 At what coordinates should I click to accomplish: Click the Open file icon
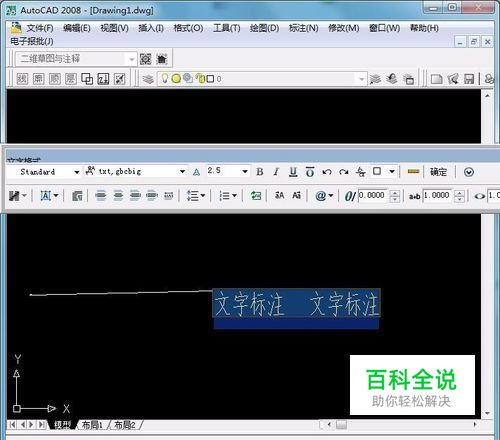pyautogui.click(x=453, y=79)
